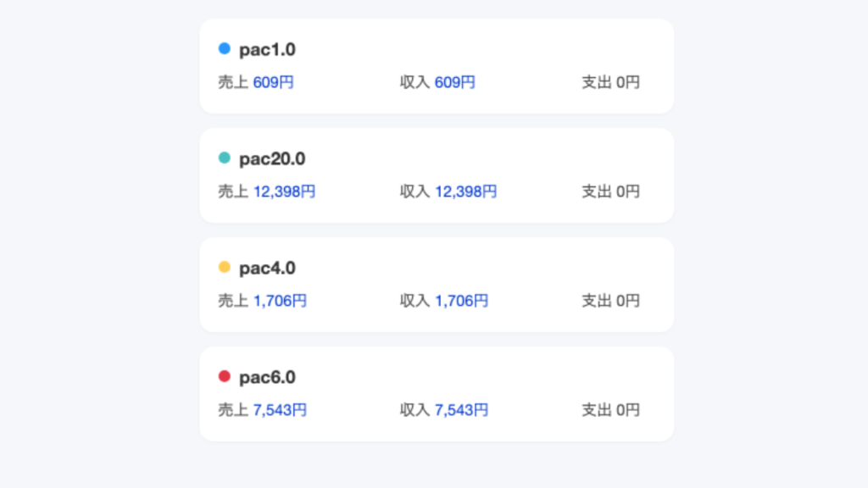Open the pac1.0 card title
The image size is (868, 488).
[x=267, y=50]
